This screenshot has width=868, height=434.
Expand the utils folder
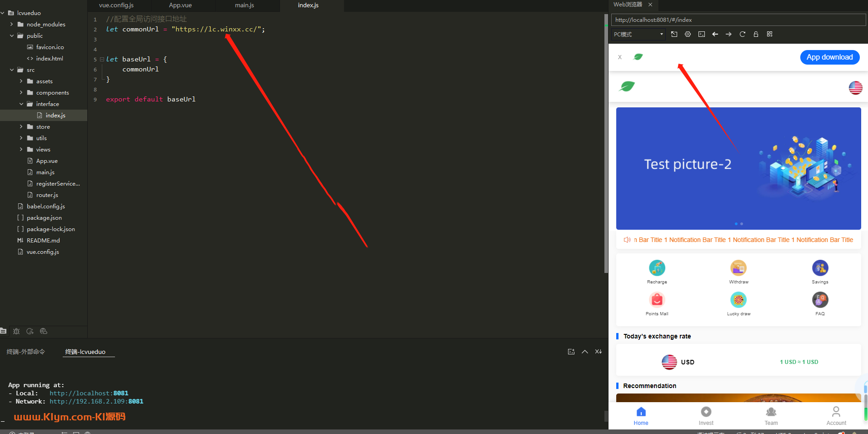[21, 138]
